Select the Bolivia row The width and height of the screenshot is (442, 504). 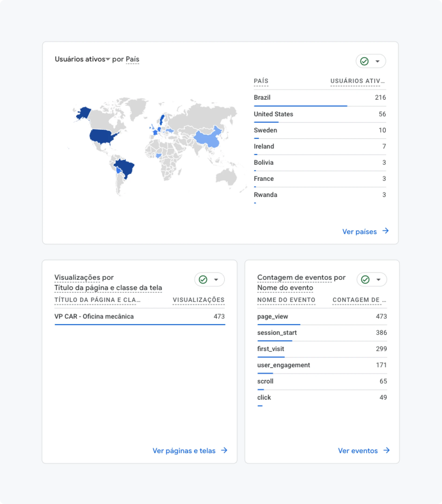320,163
